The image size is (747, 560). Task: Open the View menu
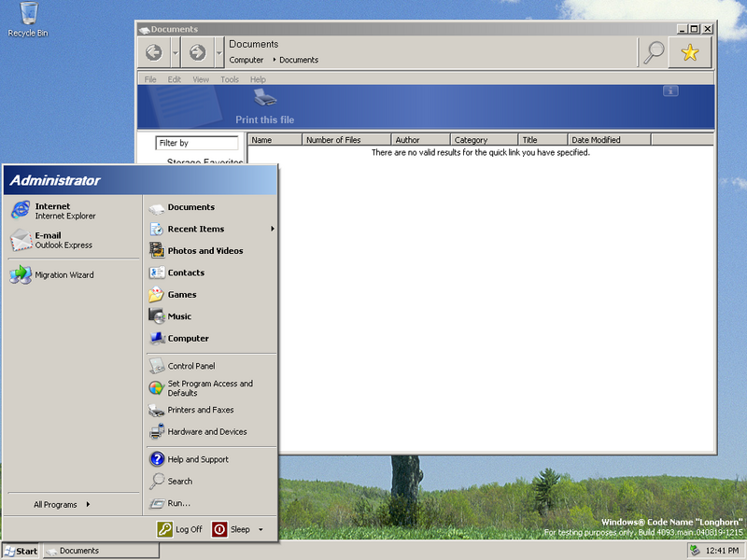[201, 79]
